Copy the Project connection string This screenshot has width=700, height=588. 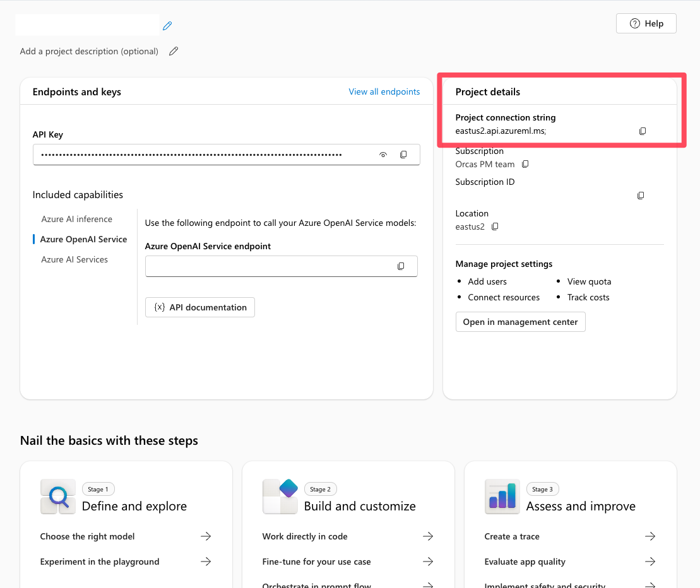pos(643,131)
